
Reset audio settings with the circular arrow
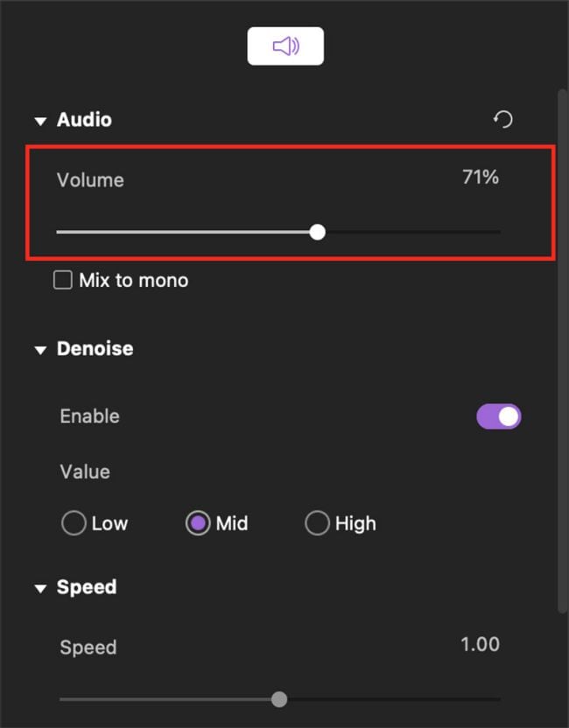pyautogui.click(x=503, y=120)
